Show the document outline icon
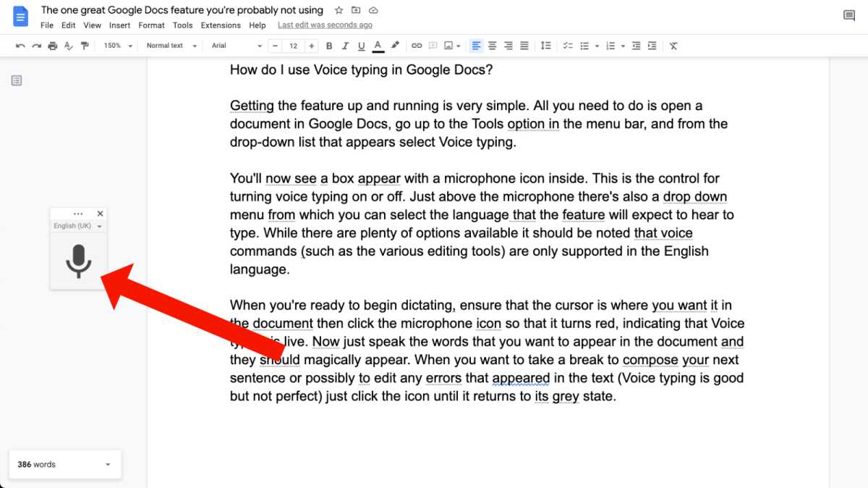The height and width of the screenshot is (488, 868). (x=17, y=80)
